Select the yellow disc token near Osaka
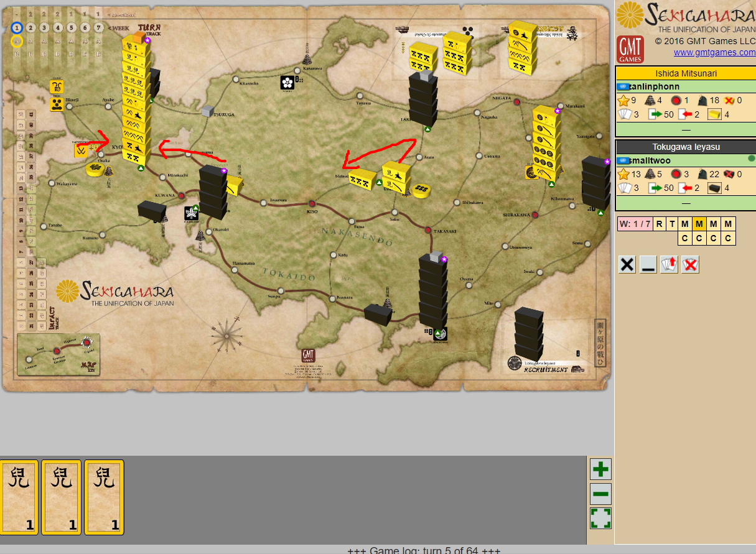This screenshot has width=756, height=554. coord(95,169)
